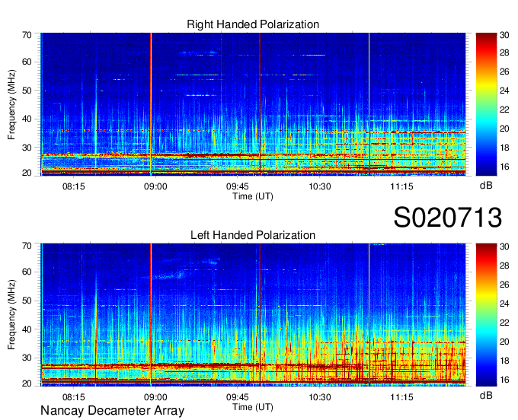Click the vertical marker line near 09:00, upper plot

(x=151, y=104)
